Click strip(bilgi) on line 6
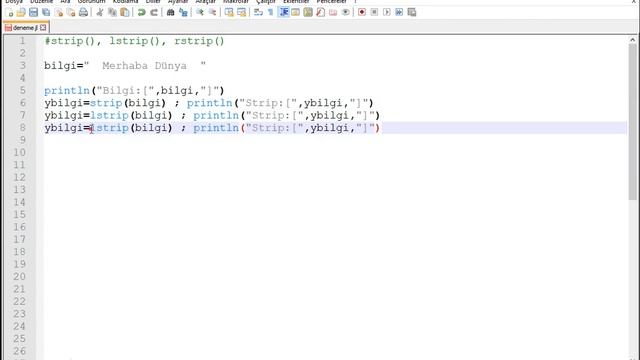The height and width of the screenshot is (360, 640). (x=128, y=103)
